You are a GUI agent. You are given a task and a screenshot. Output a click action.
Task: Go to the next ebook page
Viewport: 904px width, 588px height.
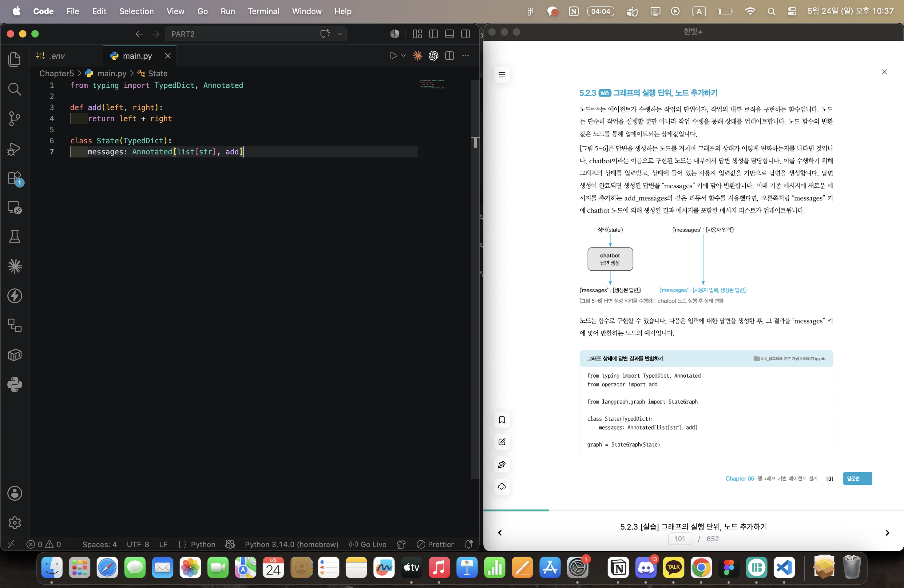887,533
